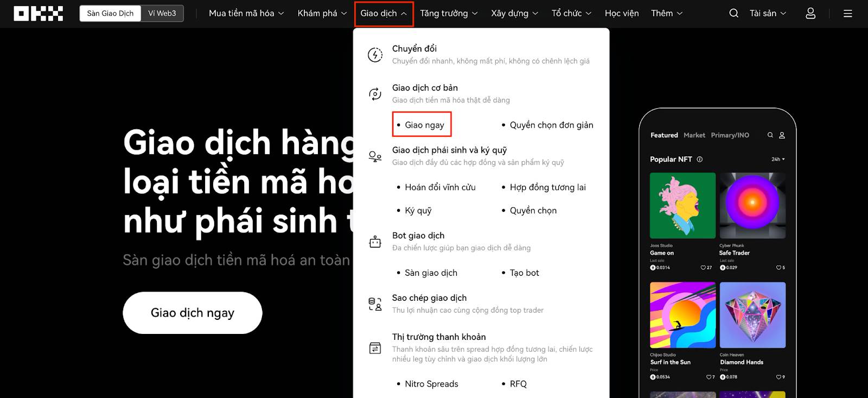Viewport: 868px width, 398px height.
Task: Expand Thêm menu
Action: click(x=667, y=13)
